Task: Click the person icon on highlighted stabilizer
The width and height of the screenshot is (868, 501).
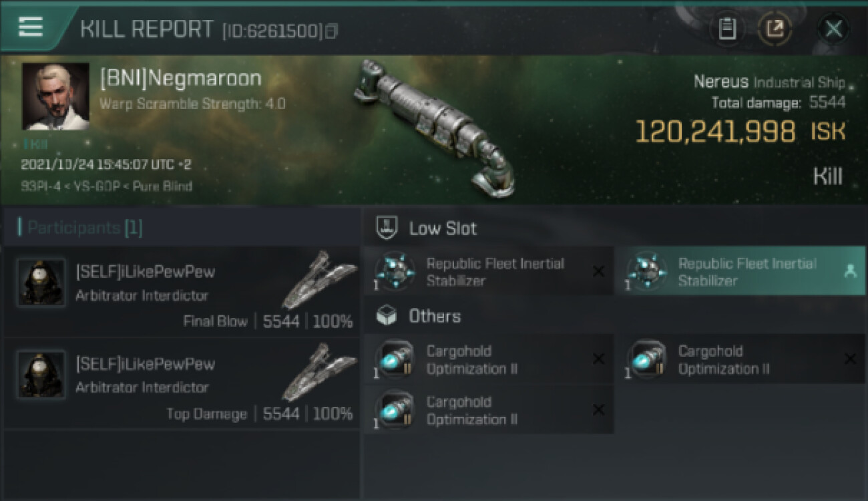Action: [850, 271]
